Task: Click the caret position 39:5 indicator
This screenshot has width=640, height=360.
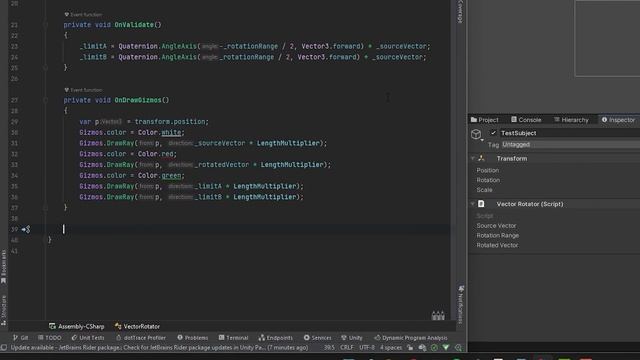Action: coord(329,348)
